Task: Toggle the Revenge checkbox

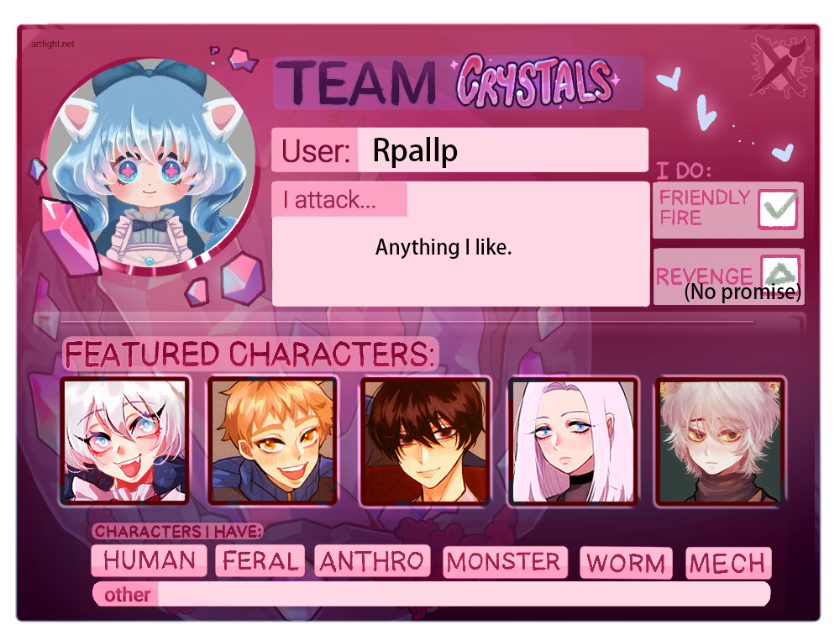Action: pyautogui.click(x=780, y=271)
